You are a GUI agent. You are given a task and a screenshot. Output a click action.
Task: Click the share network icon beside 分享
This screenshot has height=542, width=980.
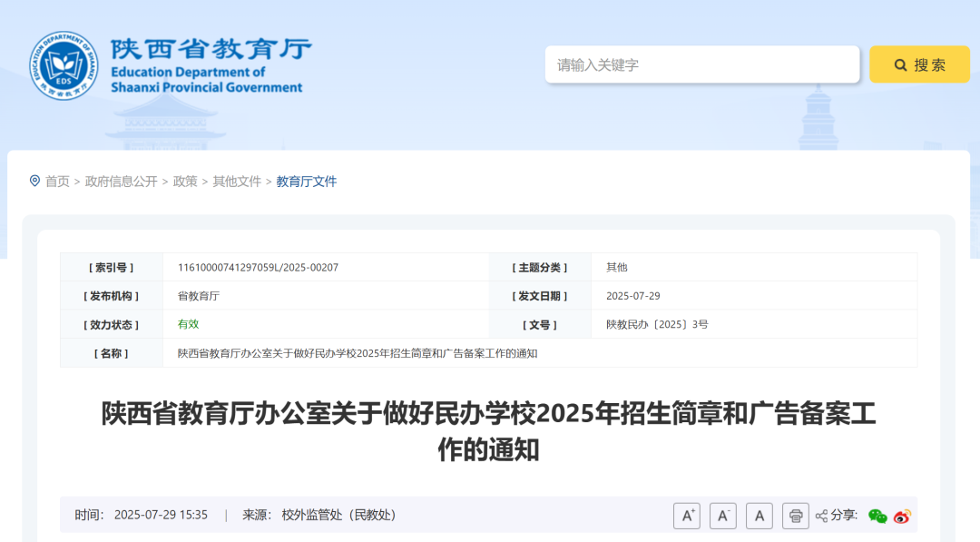click(x=823, y=515)
